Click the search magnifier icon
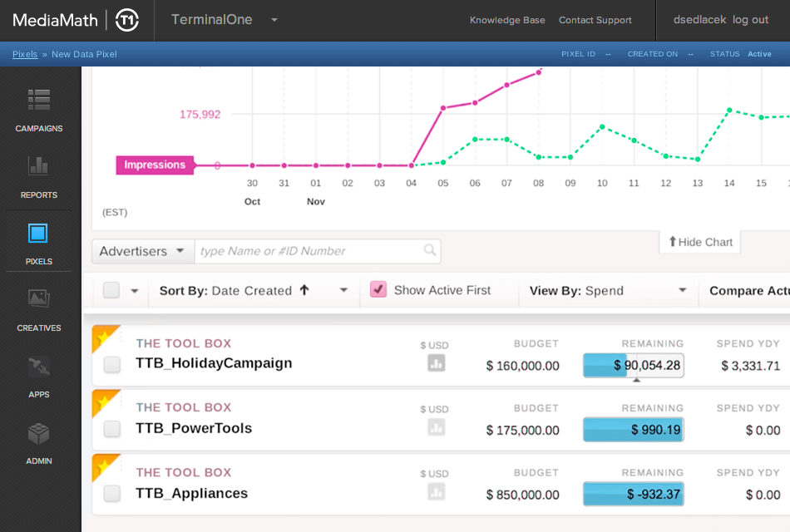 point(430,250)
